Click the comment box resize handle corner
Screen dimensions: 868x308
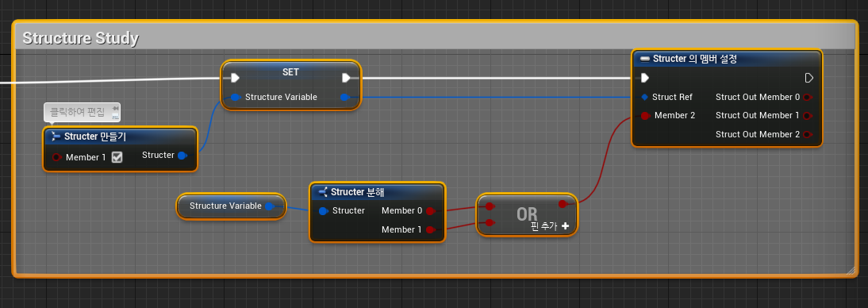coord(851,270)
